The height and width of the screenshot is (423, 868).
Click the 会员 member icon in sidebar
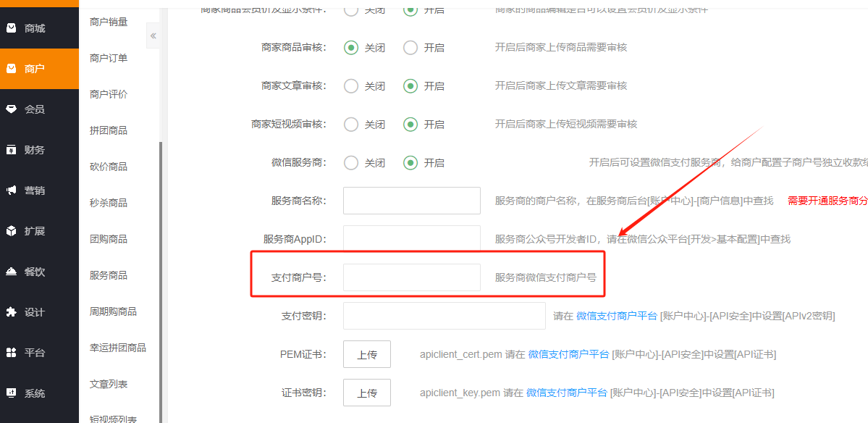[x=11, y=109]
